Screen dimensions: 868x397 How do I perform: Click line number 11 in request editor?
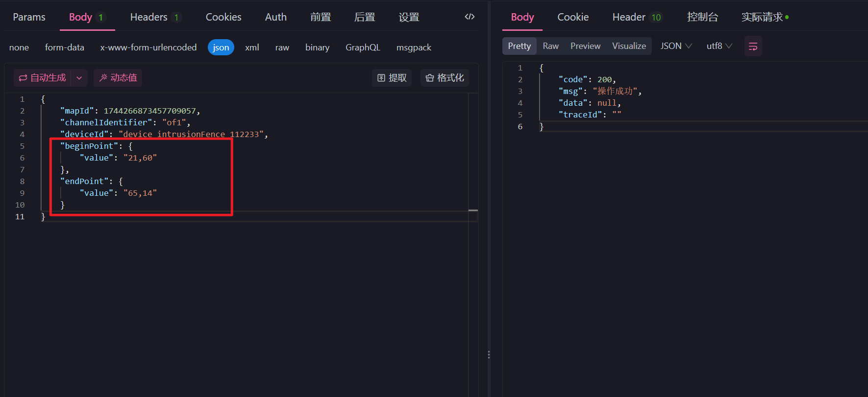20,217
